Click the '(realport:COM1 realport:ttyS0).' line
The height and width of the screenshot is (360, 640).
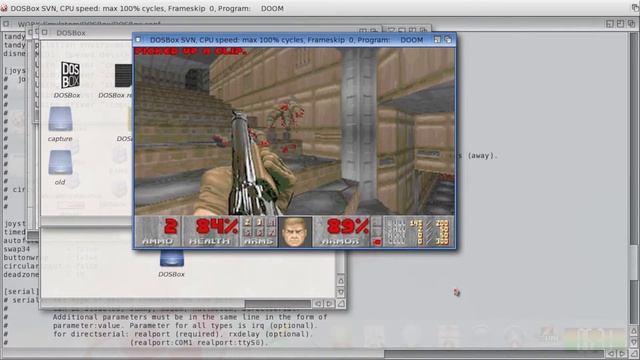pyautogui.click(x=199, y=343)
